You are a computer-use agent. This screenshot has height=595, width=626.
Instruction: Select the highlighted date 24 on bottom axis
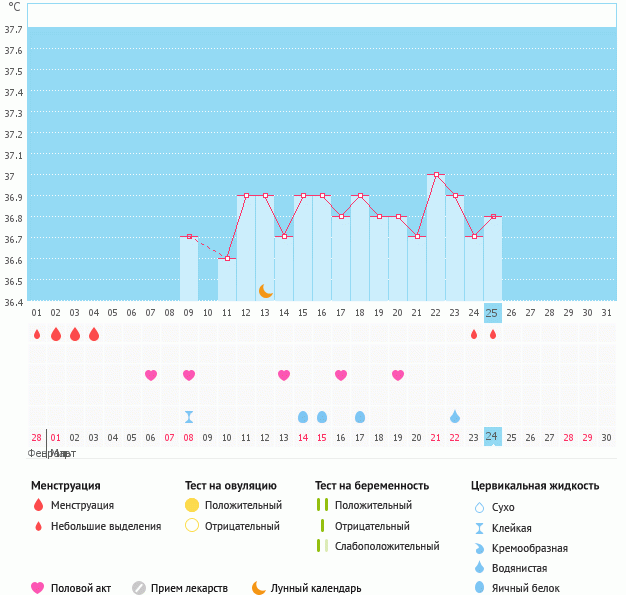click(492, 437)
